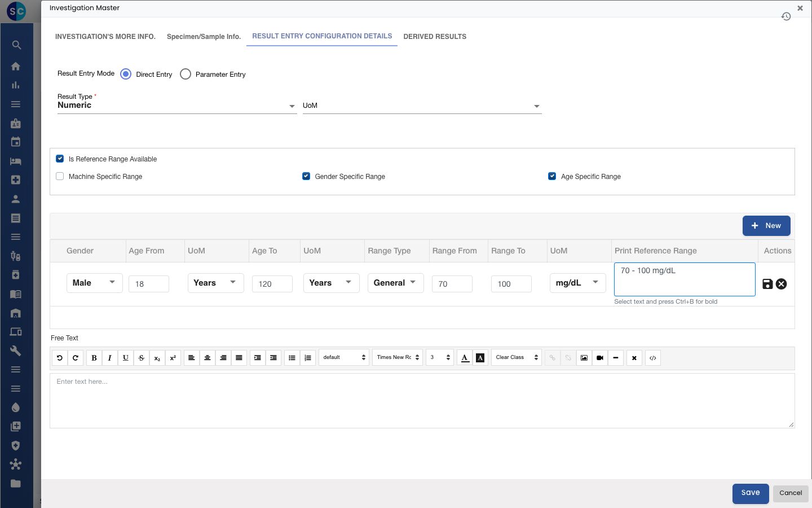812x508 pixels.
Task: Click the undo icon in Free Text toolbar
Action: pos(60,358)
